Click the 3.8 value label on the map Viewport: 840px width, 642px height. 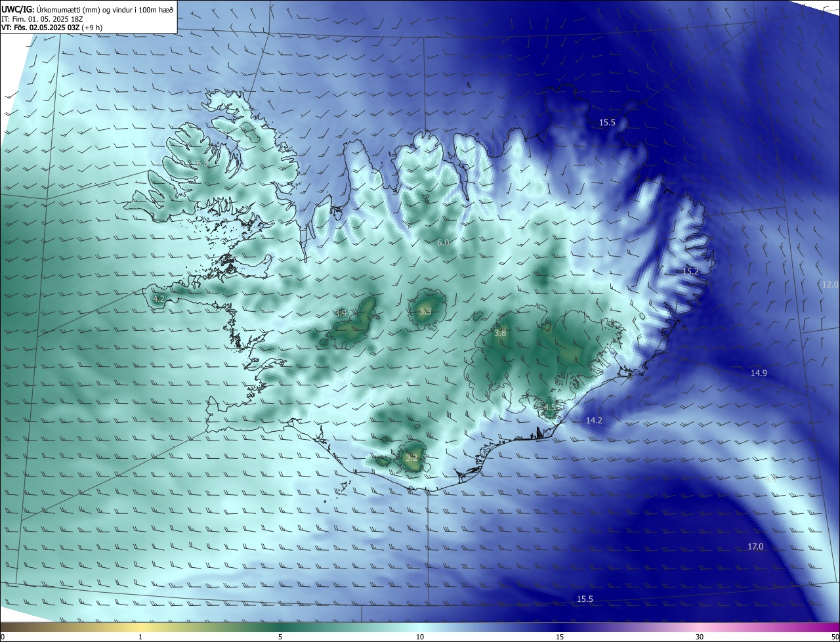500,333
